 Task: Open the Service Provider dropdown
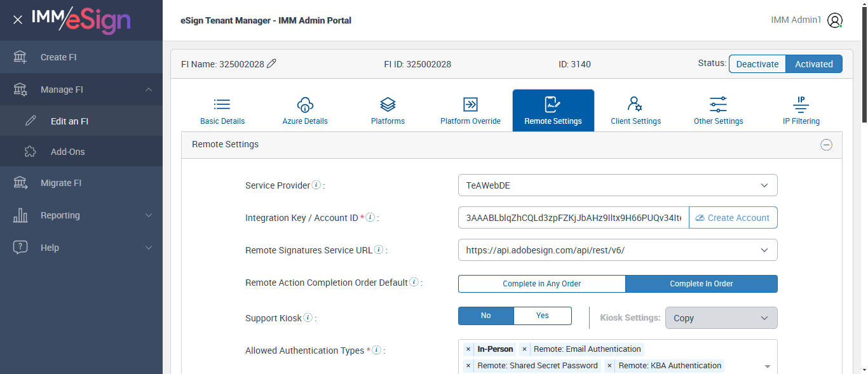[x=617, y=185]
